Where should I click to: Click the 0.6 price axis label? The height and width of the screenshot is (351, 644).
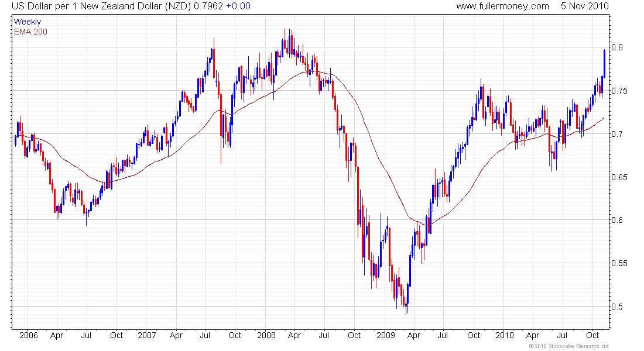[x=617, y=221]
